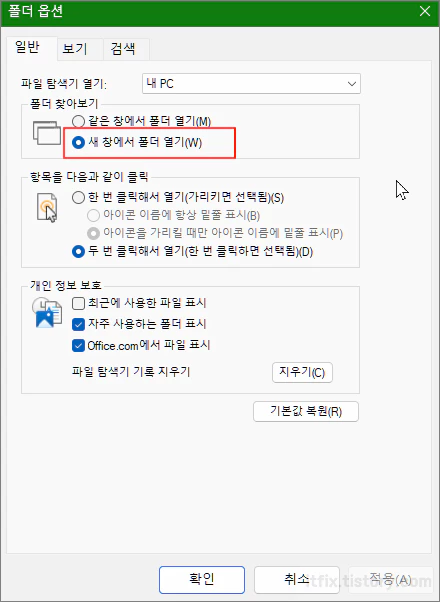The height and width of the screenshot is (602, 440).
Task: Click the single-click document pointer icon
Action: (x=47, y=208)
